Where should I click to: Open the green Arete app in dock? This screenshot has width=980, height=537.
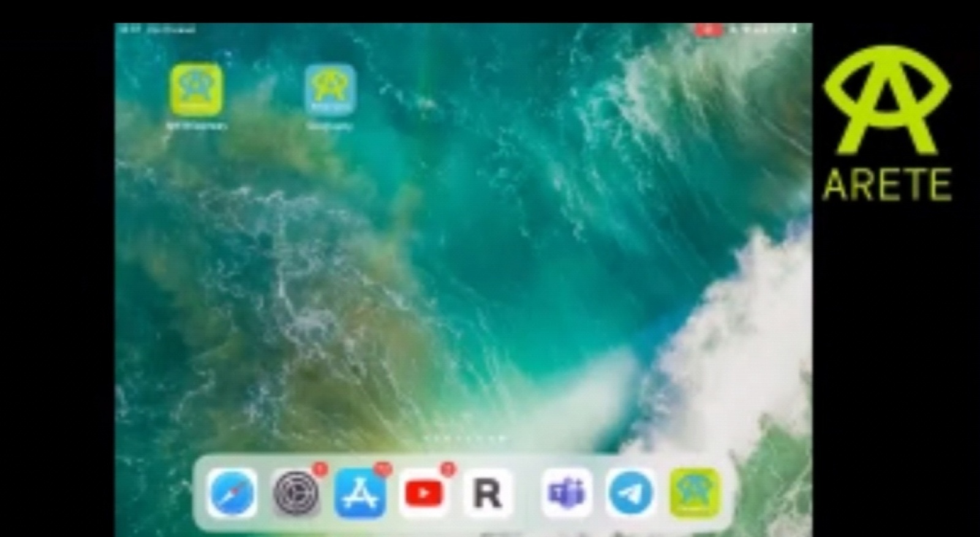pos(694,492)
